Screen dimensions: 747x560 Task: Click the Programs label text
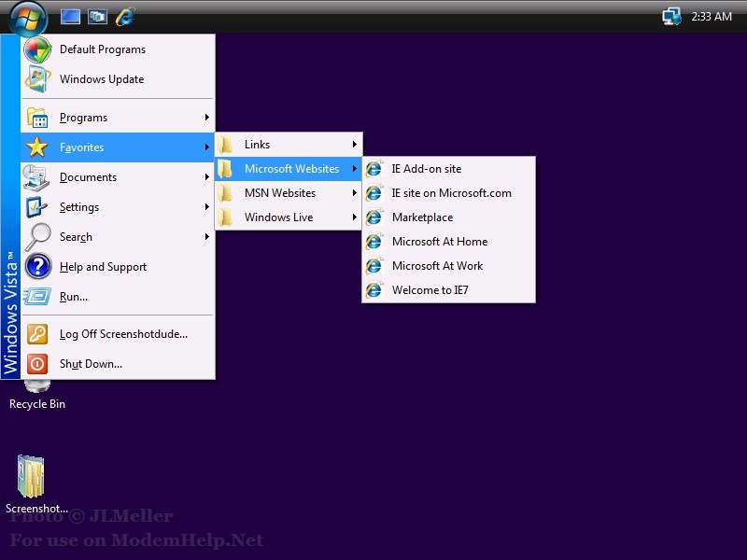click(83, 118)
